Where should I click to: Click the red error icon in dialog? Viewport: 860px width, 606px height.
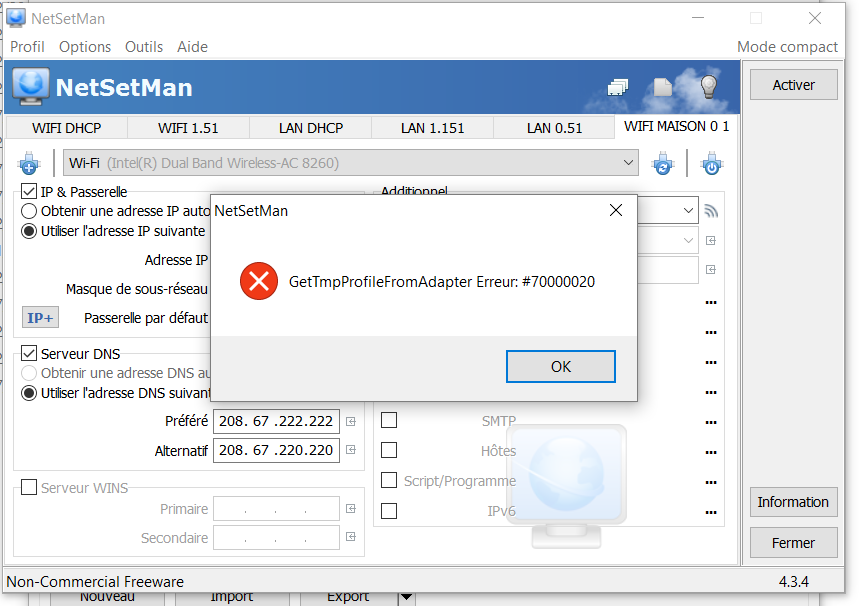[x=259, y=281]
